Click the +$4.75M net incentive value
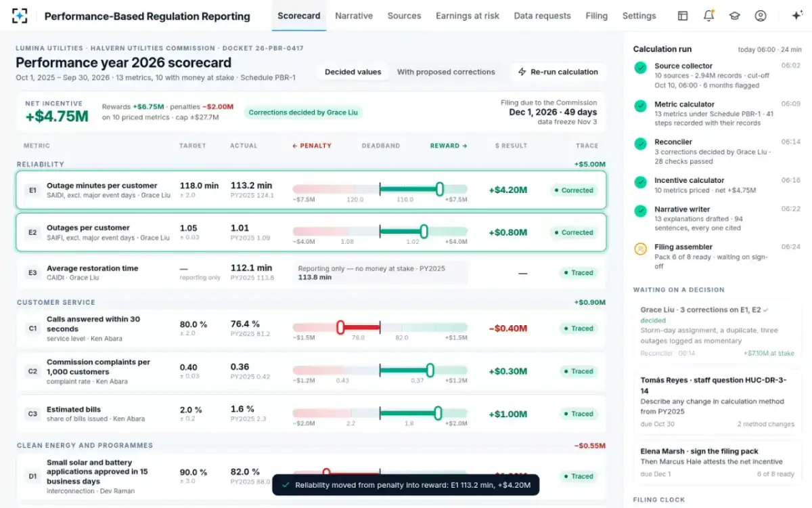 pyautogui.click(x=57, y=117)
